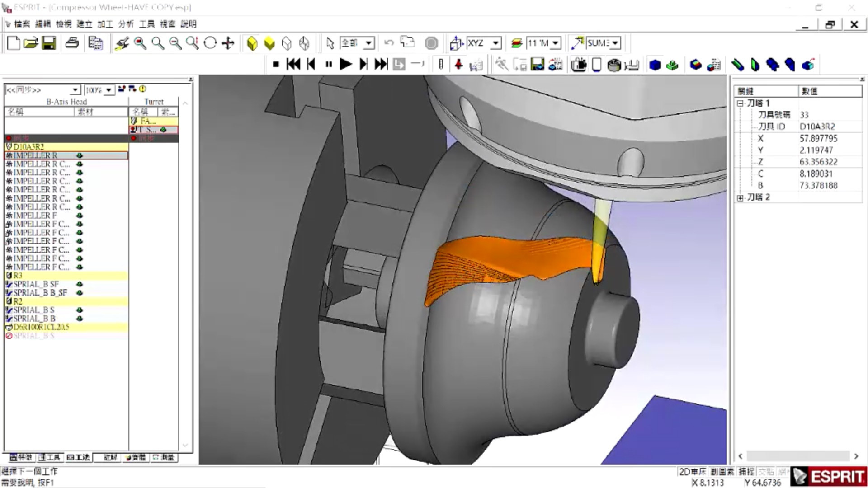Viewport: 868px width, 488px height.
Task: Toggle 捕捉 snap mode in status bar
Action: pos(746,472)
